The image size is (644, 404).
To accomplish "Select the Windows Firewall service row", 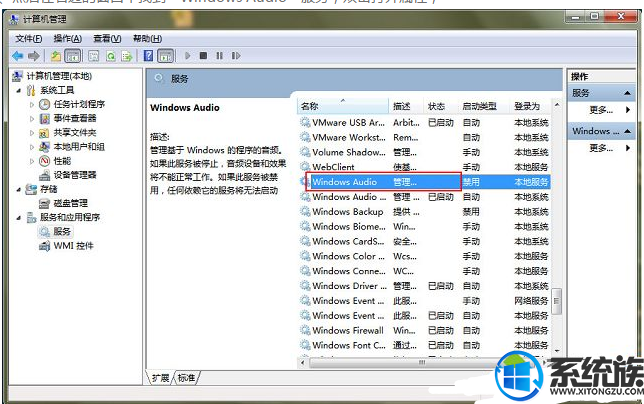I will 424,331.
